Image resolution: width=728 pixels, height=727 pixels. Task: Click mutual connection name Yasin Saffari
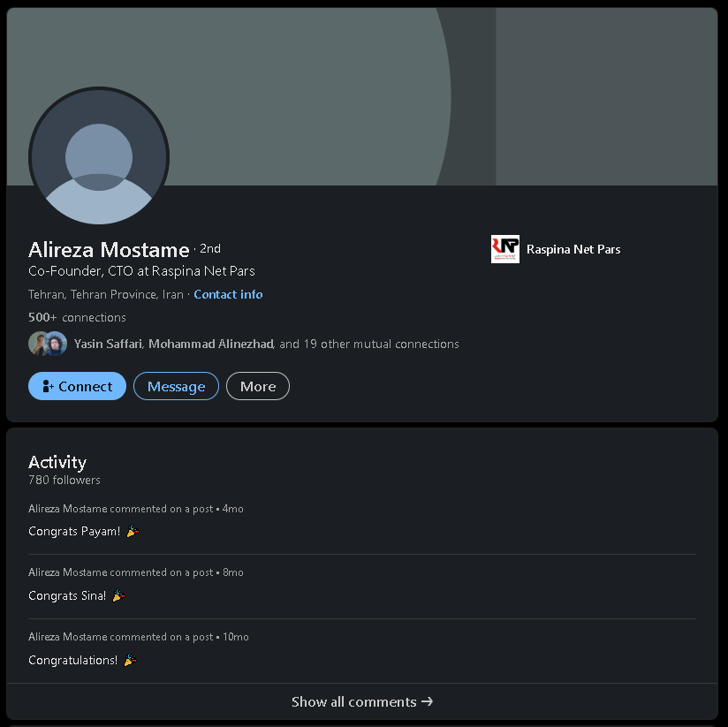(108, 344)
